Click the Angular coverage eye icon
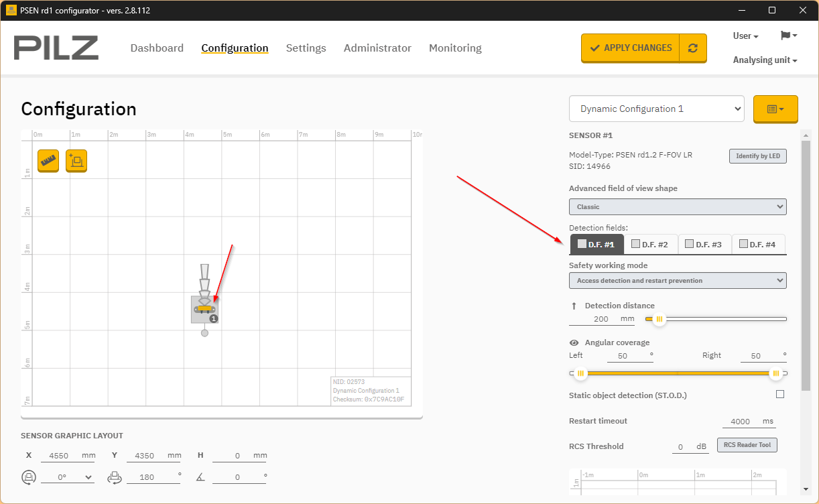Image resolution: width=819 pixels, height=504 pixels. (x=574, y=342)
